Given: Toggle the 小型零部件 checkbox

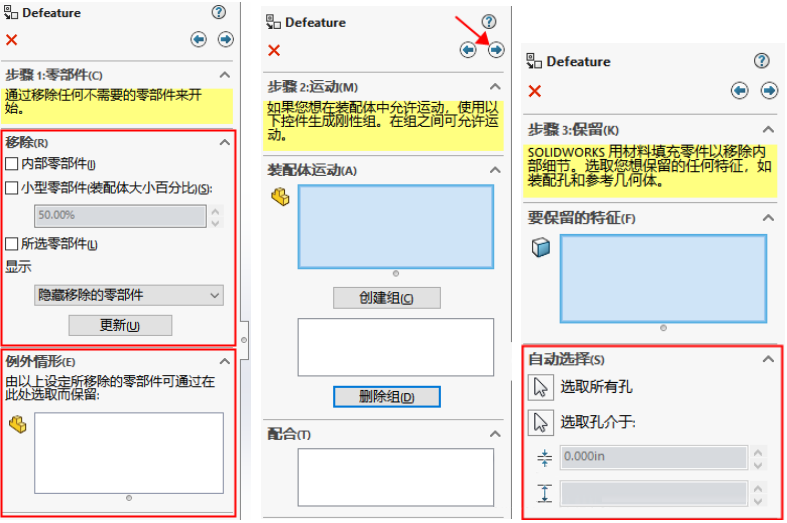Looking at the screenshot, I should [x=12, y=188].
